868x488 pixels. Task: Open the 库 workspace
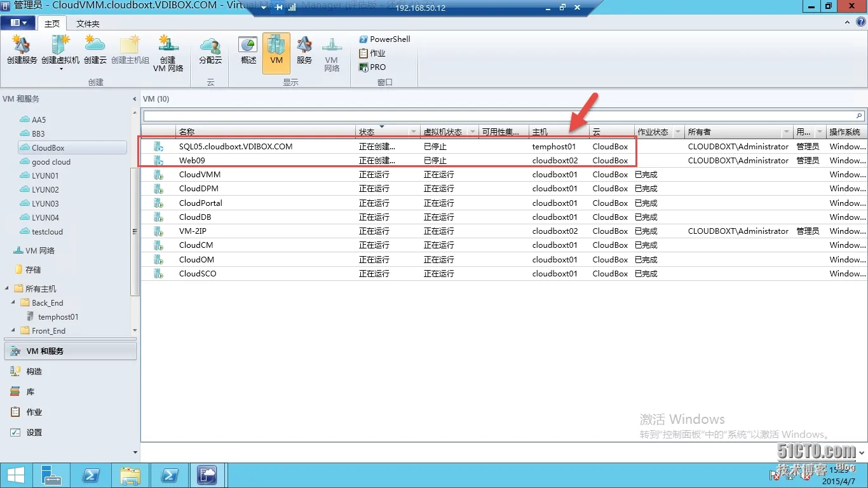pos(71,391)
